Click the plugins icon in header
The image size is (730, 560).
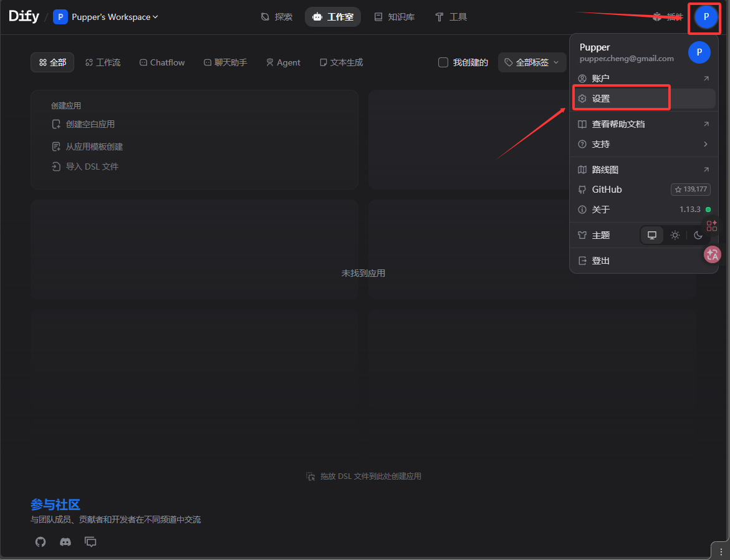click(656, 17)
